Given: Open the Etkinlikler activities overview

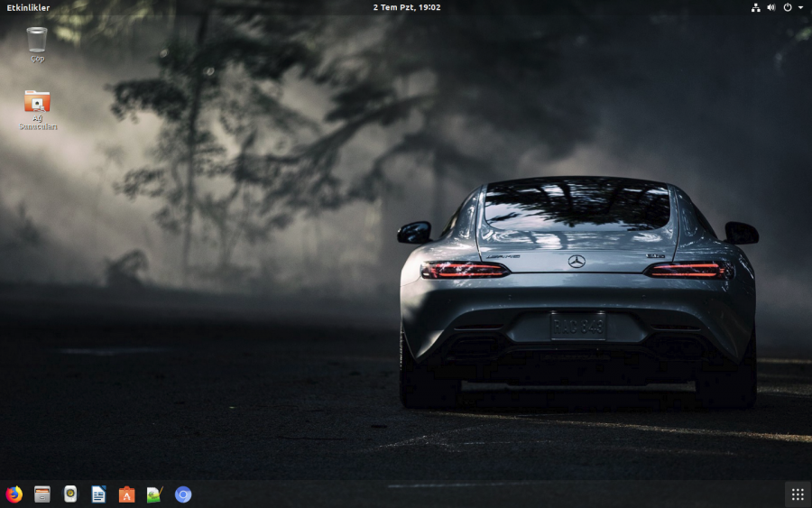Looking at the screenshot, I should [x=28, y=7].
